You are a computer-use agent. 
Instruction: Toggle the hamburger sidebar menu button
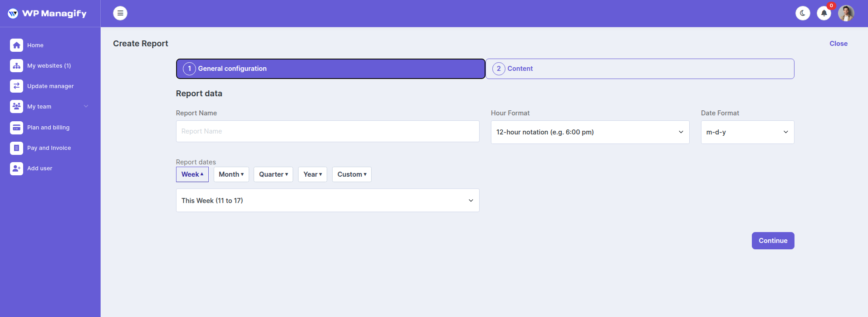click(120, 13)
